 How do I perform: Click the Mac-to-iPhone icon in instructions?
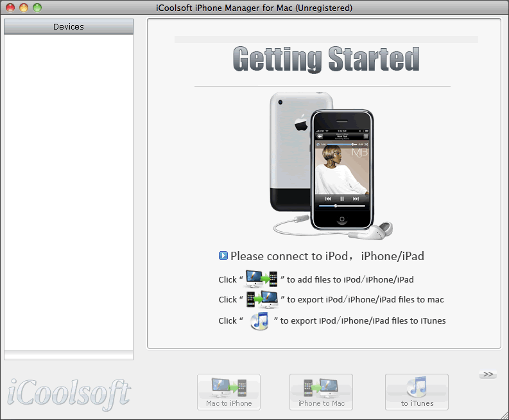pos(262,279)
